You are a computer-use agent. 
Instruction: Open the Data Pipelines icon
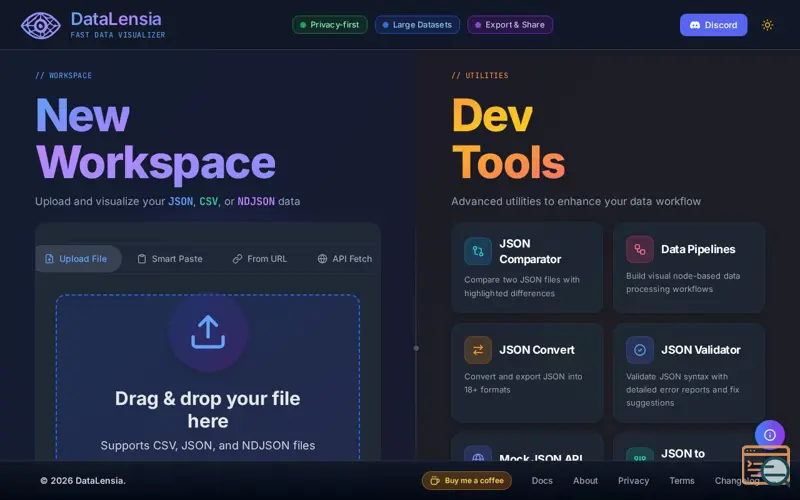(640, 249)
